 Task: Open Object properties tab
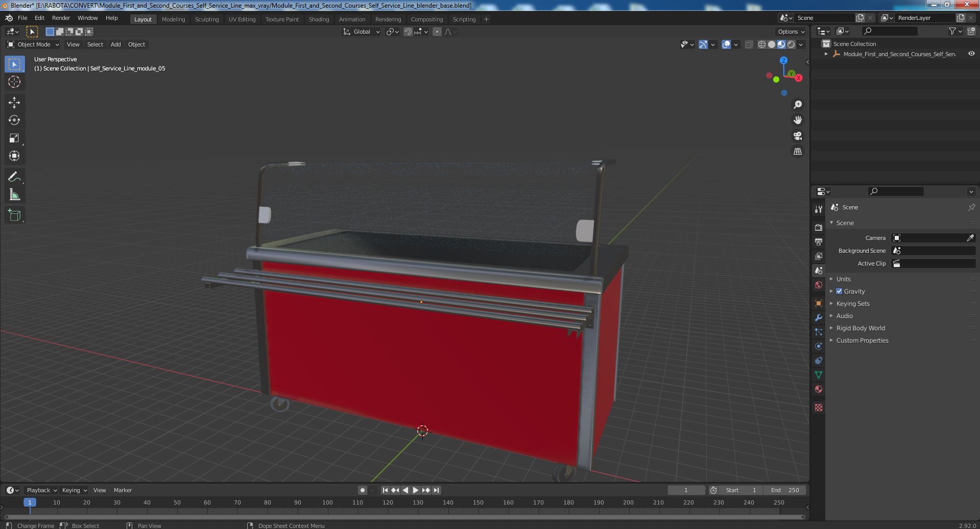click(x=819, y=303)
